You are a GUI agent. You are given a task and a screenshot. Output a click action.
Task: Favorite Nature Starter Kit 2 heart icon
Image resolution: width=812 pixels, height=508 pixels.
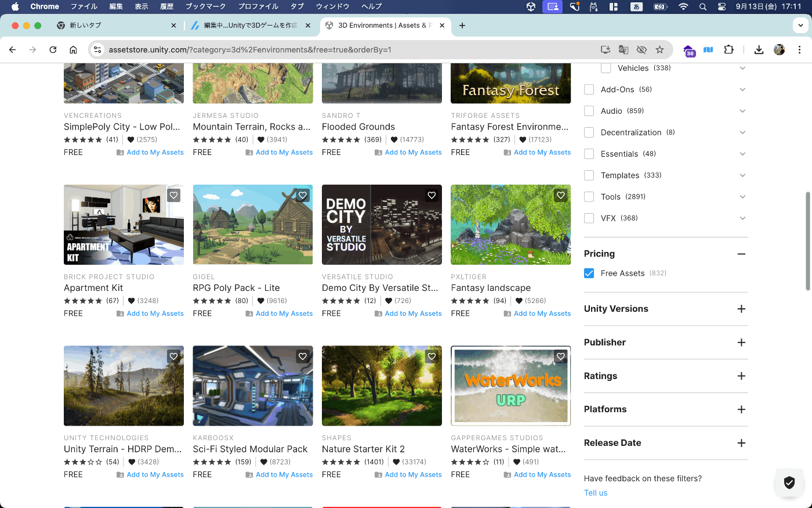click(x=432, y=356)
